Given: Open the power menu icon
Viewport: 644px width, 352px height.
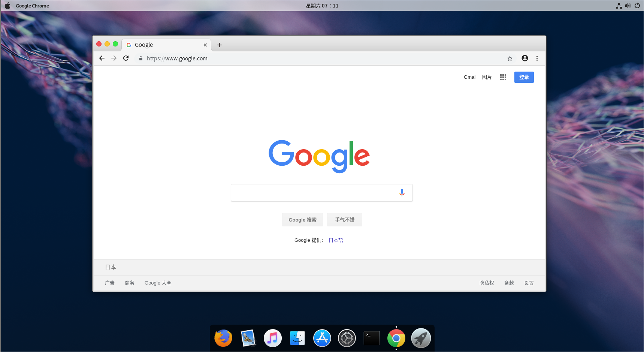Looking at the screenshot, I should click(x=637, y=6).
